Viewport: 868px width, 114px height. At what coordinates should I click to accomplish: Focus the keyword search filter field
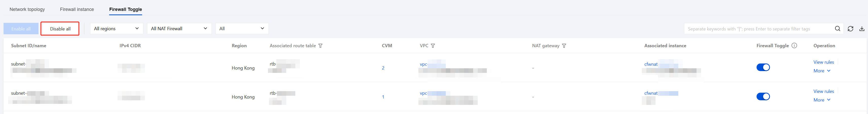coord(758,29)
